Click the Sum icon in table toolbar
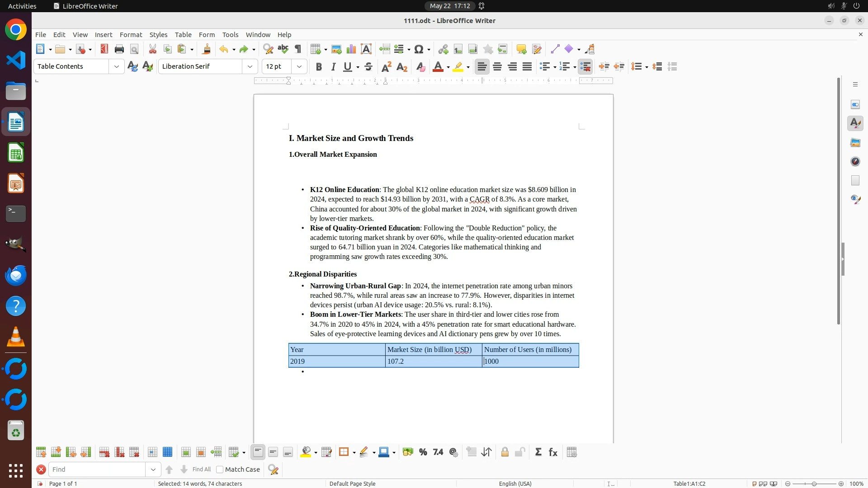 (x=538, y=452)
